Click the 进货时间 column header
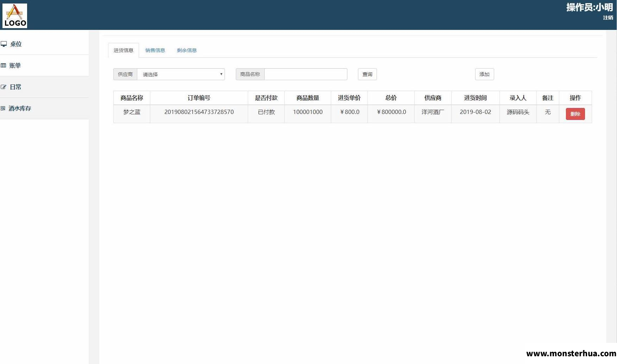 point(476,98)
